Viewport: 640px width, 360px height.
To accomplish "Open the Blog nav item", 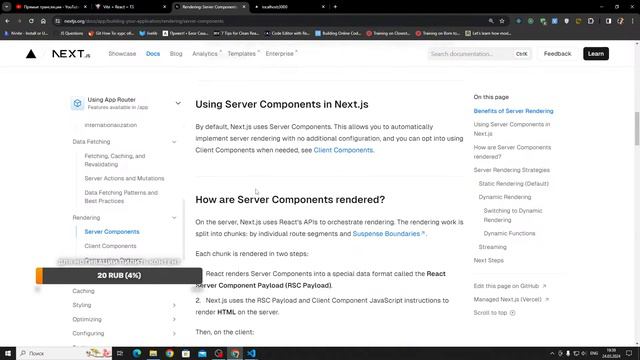I will pyautogui.click(x=176, y=53).
